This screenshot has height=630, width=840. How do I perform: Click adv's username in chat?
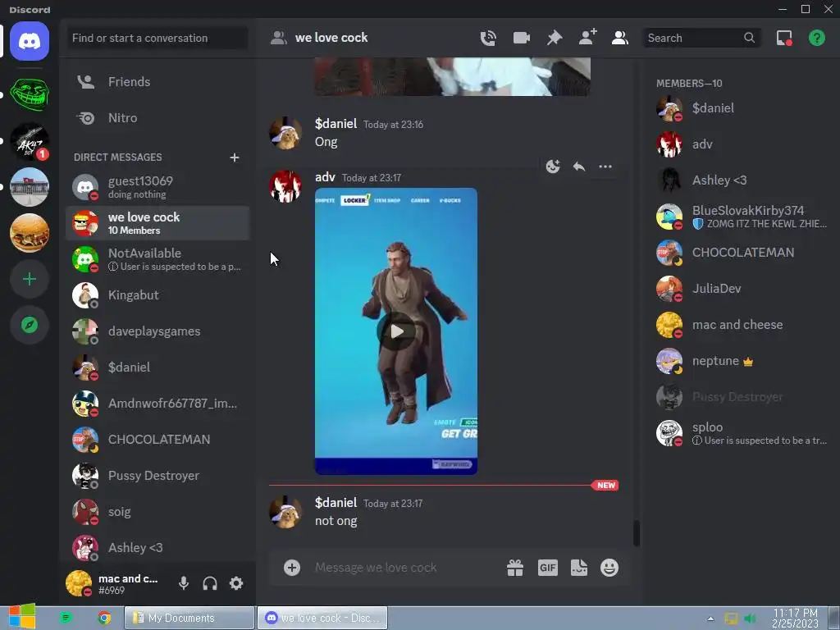pos(325,177)
